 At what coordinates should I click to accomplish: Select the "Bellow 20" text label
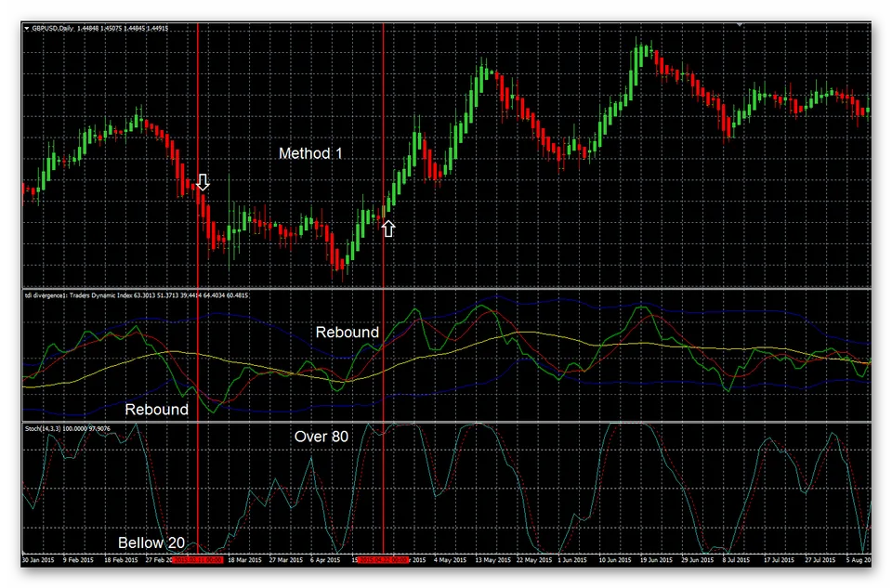tap(151, 543)
